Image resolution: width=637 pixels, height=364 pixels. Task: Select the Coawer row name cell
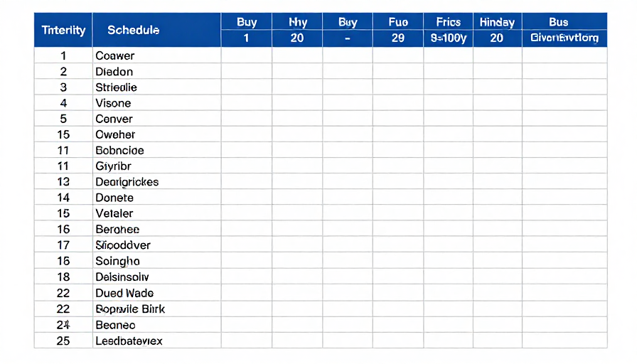157,55
